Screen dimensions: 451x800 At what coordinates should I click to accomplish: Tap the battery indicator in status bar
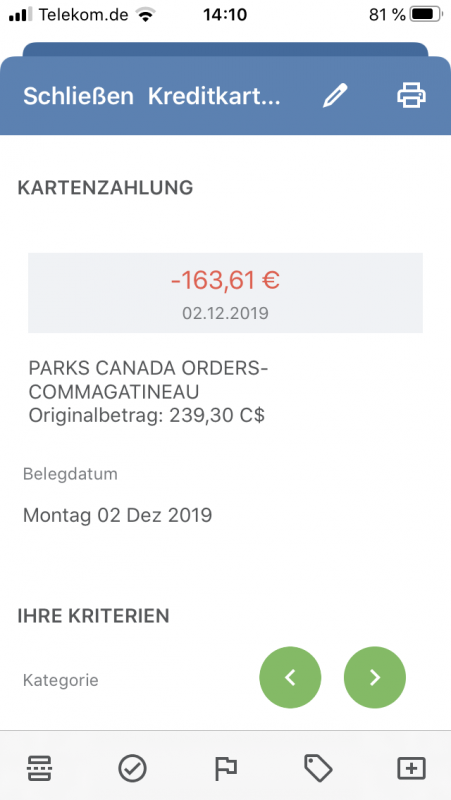(427, 15)
